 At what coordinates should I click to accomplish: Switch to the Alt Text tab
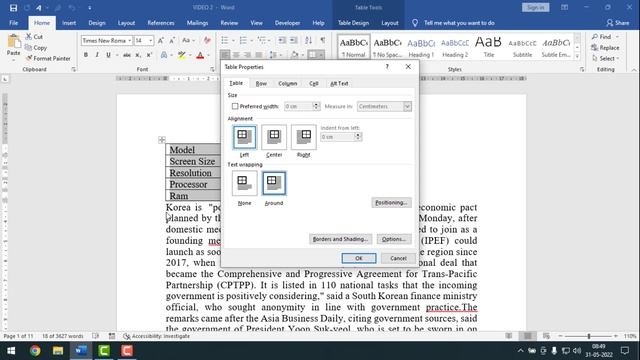pos(339,84)
